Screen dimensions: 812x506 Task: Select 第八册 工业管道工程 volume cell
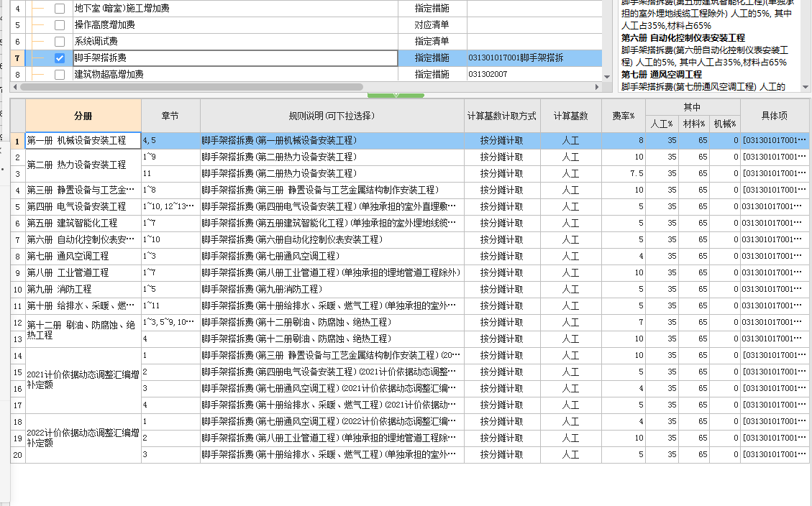point(83,272)
